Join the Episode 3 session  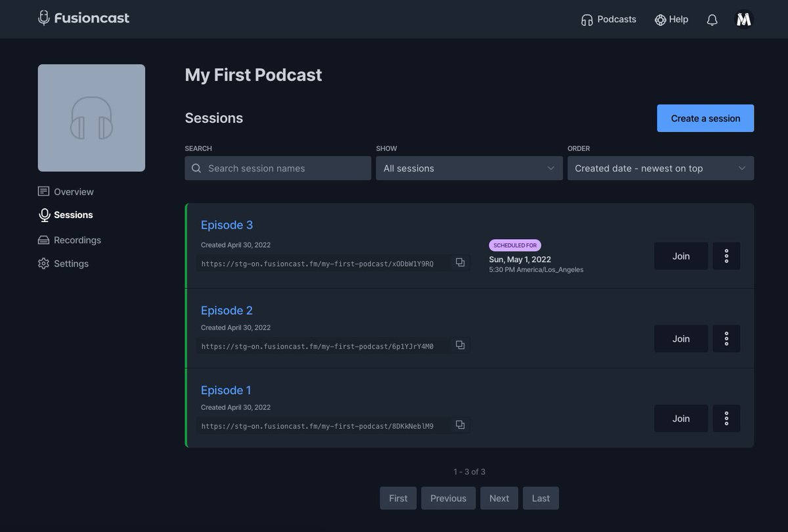681,256
